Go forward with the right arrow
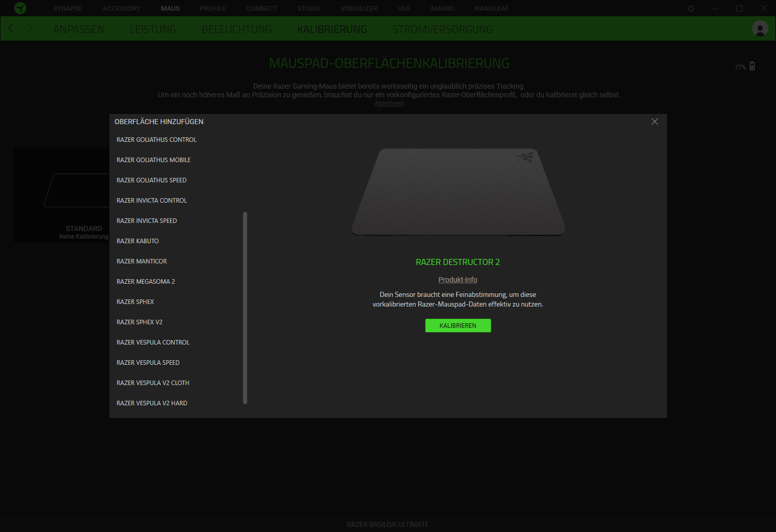This screenshot has width=776, height=532. [30, 28]
